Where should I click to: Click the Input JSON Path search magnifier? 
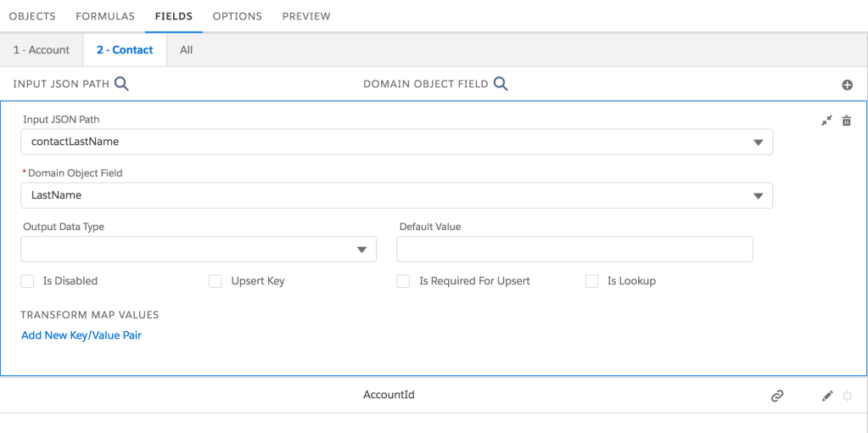[121, 83]
